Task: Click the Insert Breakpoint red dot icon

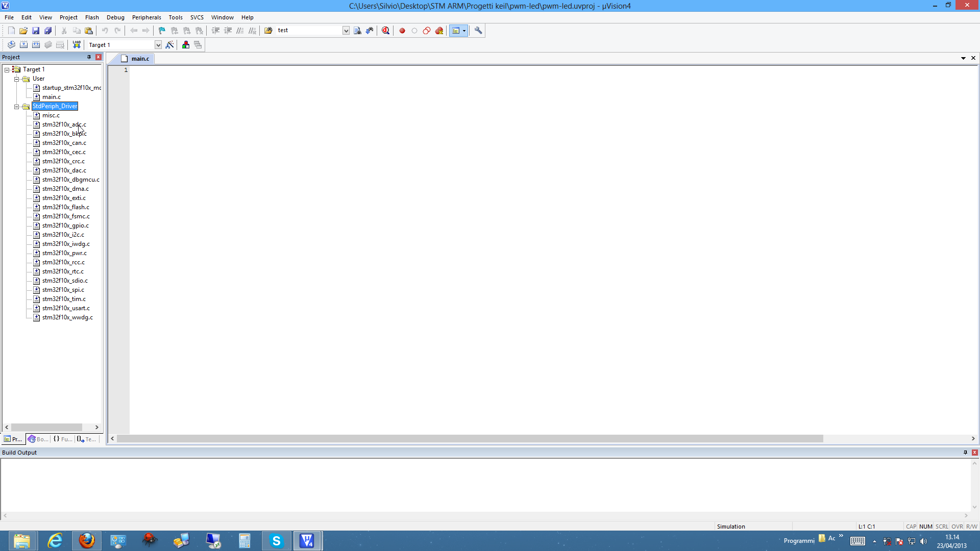Action: (x=402, y=31)
